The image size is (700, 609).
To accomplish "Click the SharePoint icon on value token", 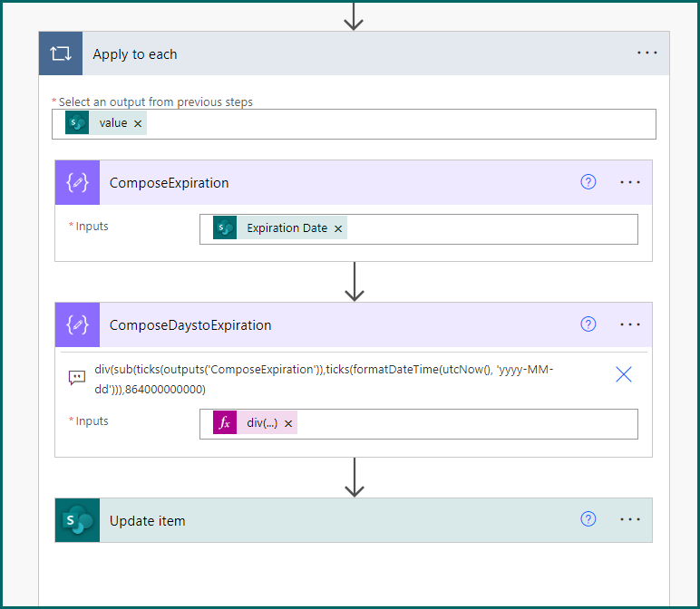I will [77, 123].
